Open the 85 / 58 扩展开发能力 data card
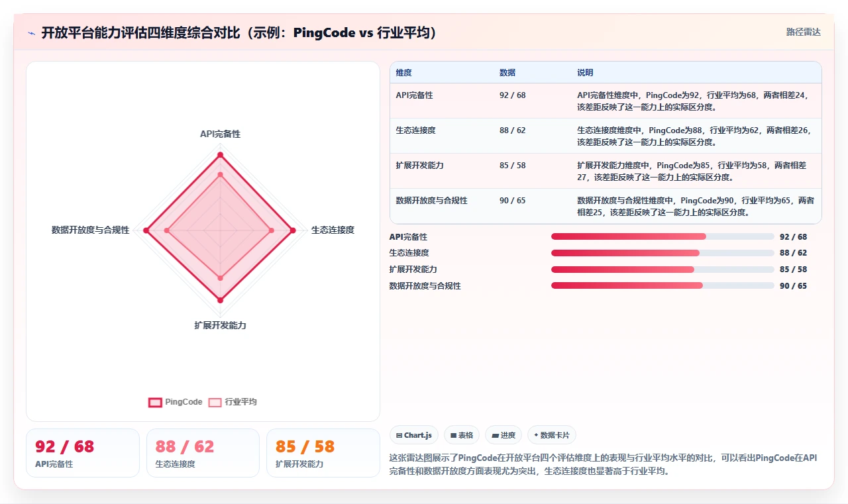The width and height of the screenshot is (848, 504). coord(323,453)
